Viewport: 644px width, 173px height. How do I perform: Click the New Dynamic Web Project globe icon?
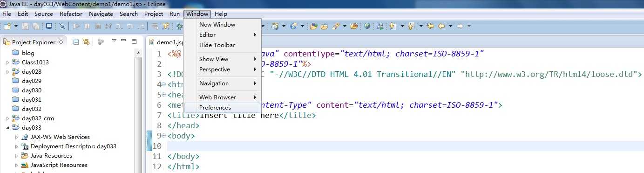(x=275, y=26)
